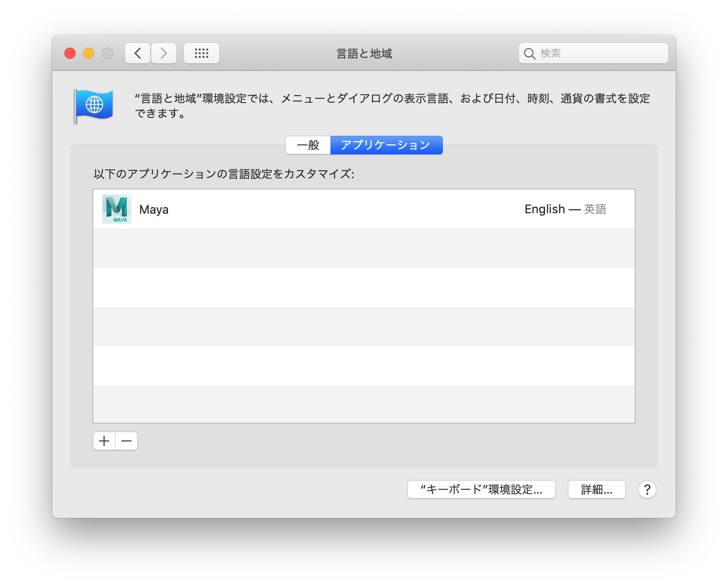Click the minus icon to remove Maya
728x587 pixels.
click(126, 440)
